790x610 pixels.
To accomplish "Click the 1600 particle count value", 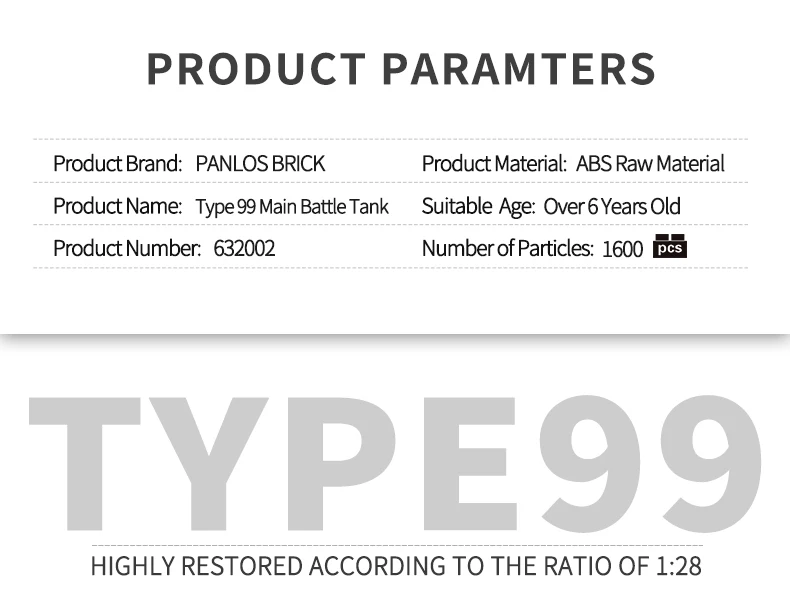I will tap(622, 250).
